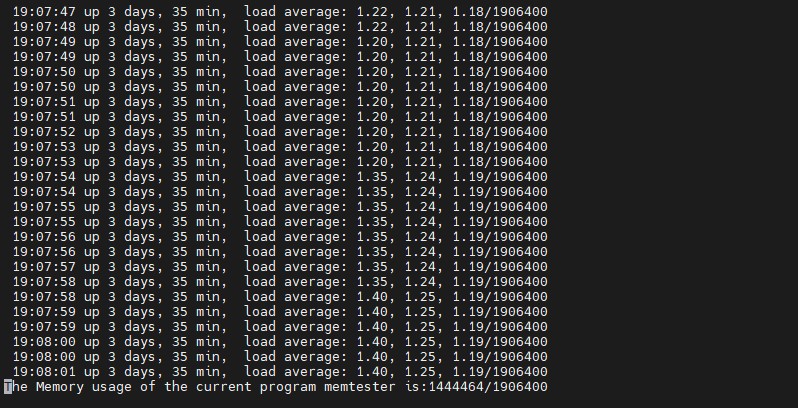
Task: Click the 1.22 load value on the 19:07:48 line
Action: (x=372, y=26)
